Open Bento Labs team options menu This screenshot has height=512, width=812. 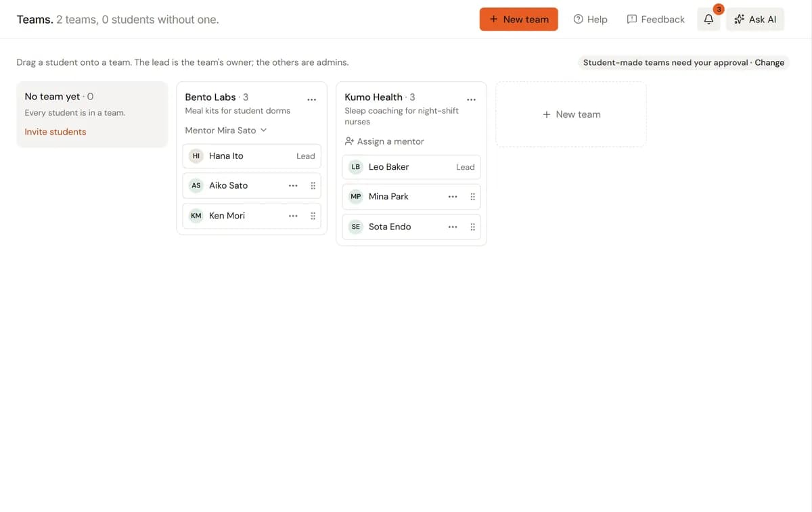point(311,99)
